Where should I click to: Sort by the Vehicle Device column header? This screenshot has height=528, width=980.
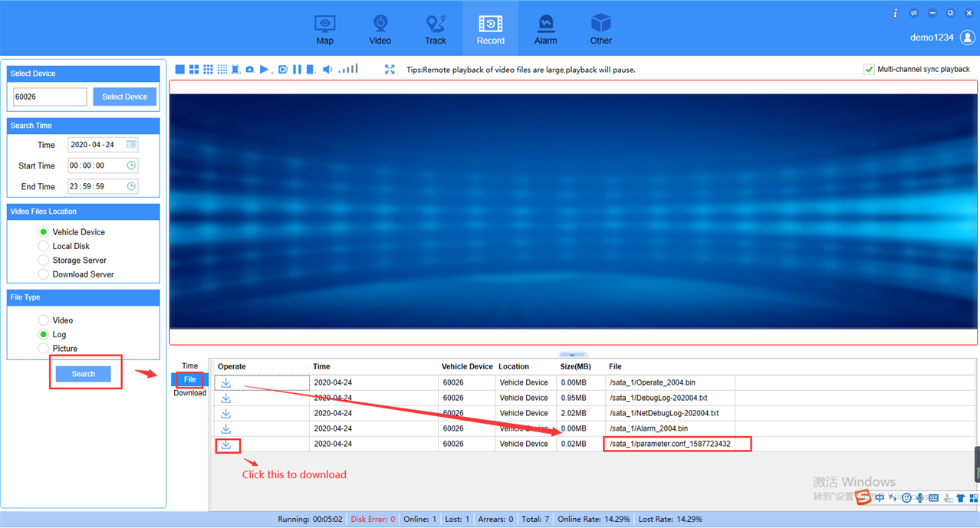click(x=467, y=366)
